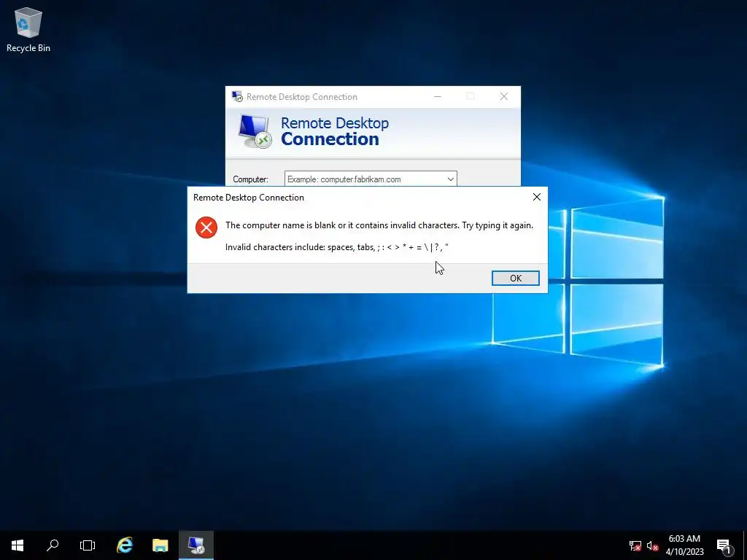Open the Action Center notifications icon
747x560 pixels.
pyautogui.click(x=724, y=545)
